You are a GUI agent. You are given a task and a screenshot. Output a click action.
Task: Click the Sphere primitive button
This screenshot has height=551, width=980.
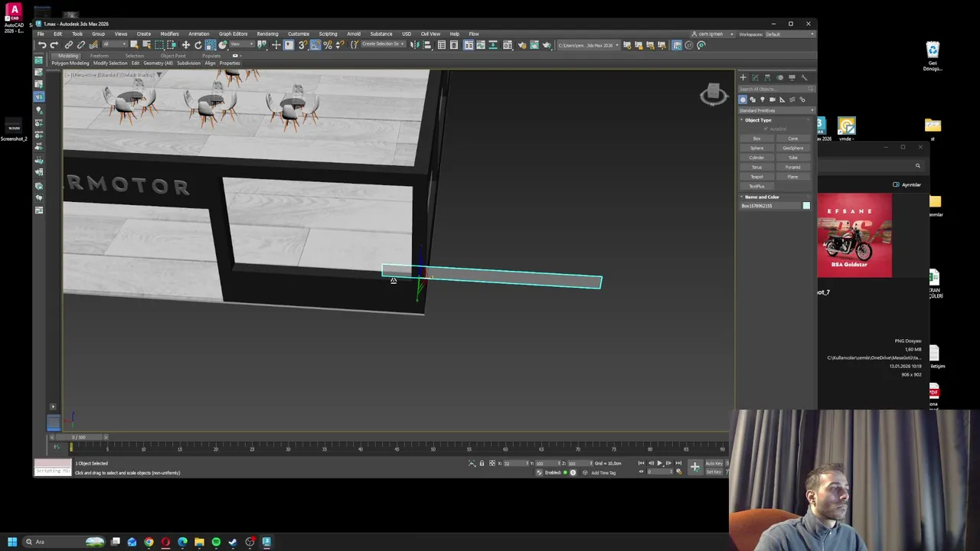pyautogui.click(x=756, y=148)
